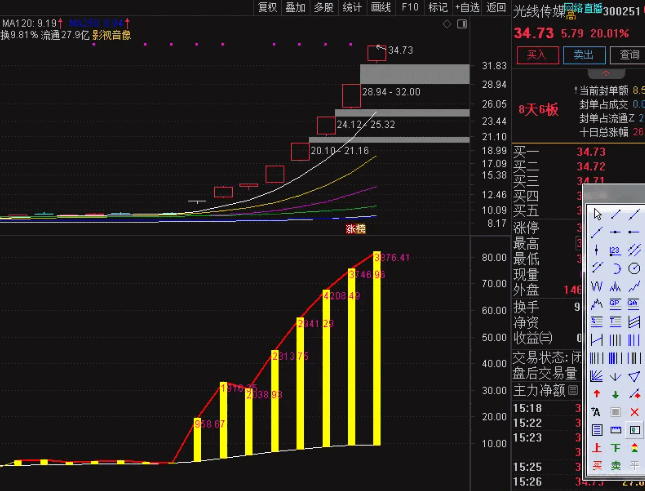Viewport: 645px width, 491px height.
Task: Open the 影视音像 sector link
Action: [x=111, y=35]
